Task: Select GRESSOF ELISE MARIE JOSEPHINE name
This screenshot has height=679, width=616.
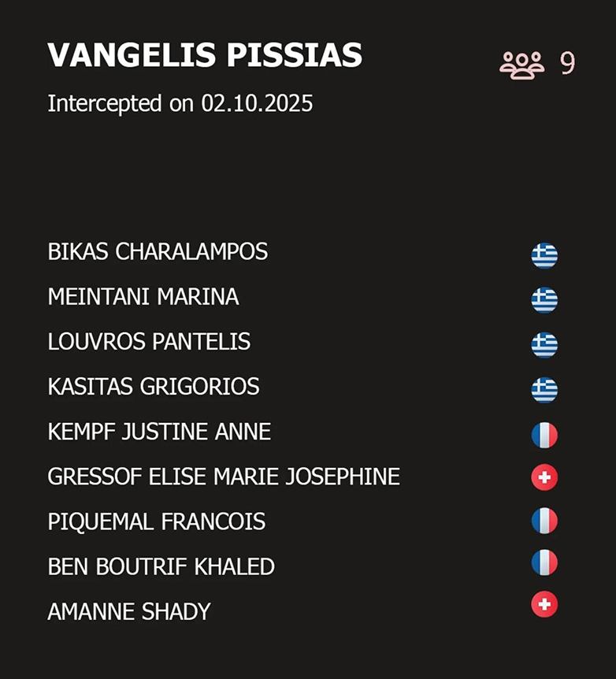Action: (224, 477)
